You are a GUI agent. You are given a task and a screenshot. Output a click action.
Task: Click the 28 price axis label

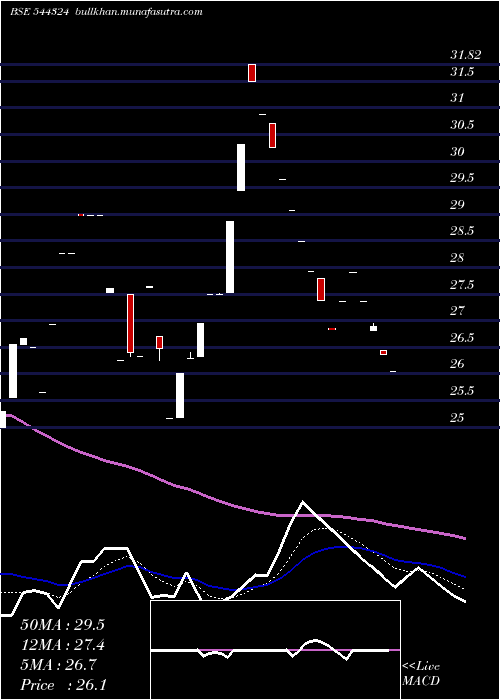tap(457, 258)
